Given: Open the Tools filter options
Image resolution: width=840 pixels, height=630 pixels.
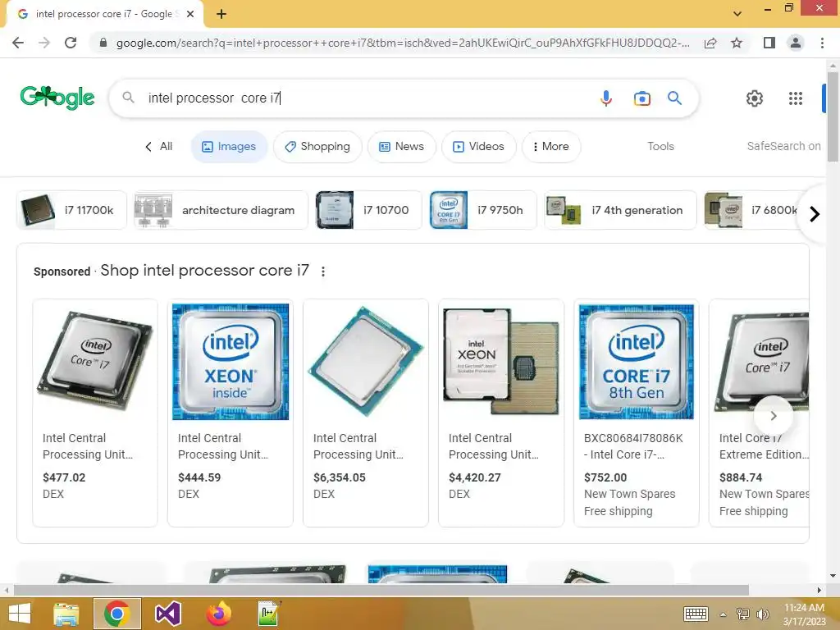Looking at the screenshot, I should point(660,146).
